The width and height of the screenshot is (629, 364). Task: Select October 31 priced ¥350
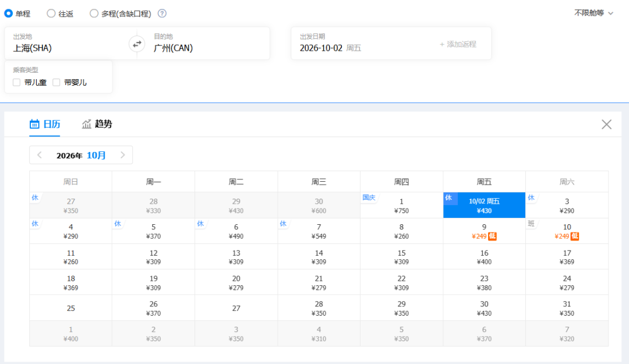[567, 308]
